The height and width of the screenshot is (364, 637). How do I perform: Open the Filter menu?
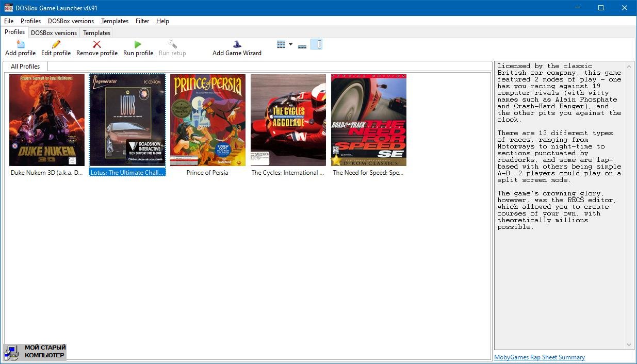coord(142,21)
